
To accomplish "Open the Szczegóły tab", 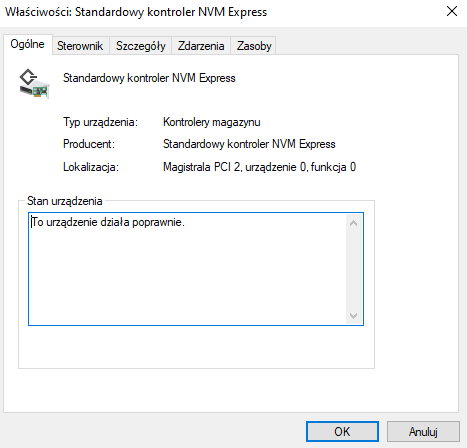I will coord(140,46).
